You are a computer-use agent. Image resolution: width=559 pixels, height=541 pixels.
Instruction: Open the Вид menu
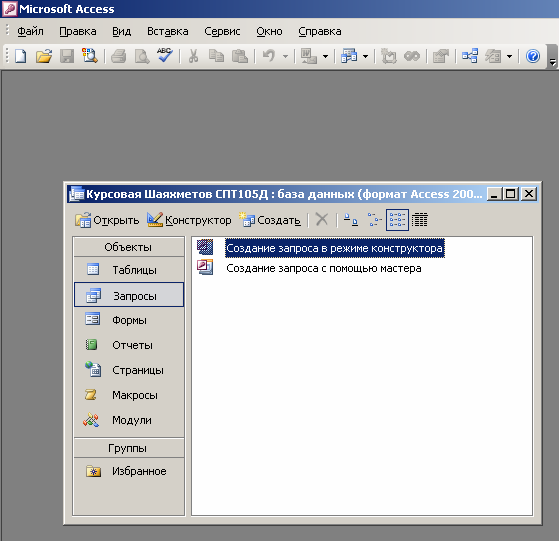(x=122, y=31)
